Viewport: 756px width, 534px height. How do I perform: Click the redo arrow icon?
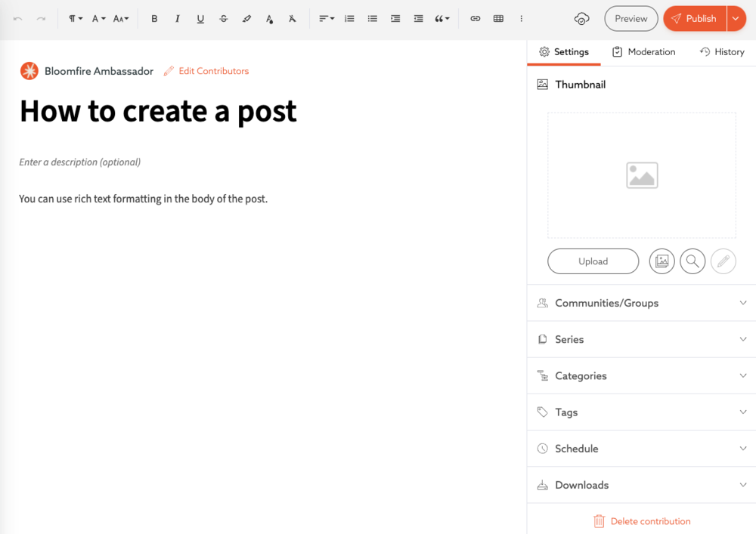point(42,19)
